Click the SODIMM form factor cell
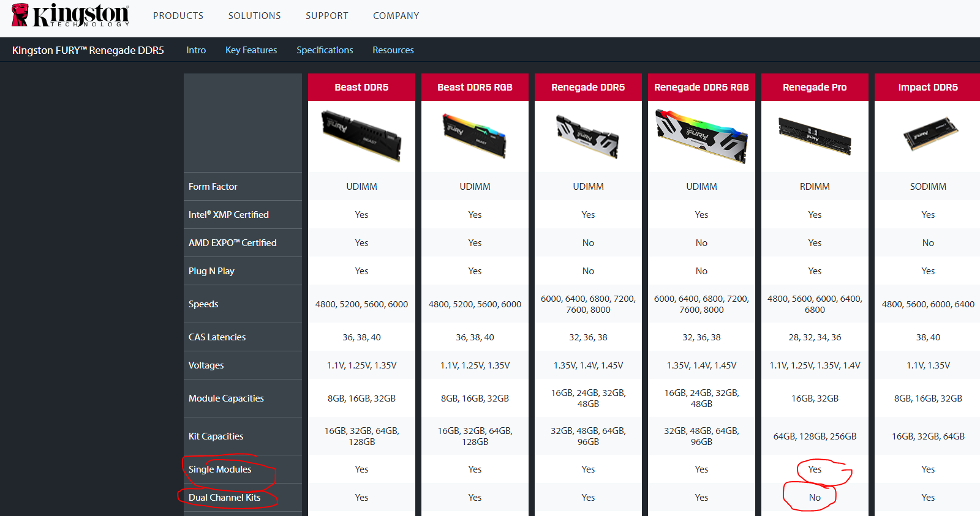Screen dimensions: 980x516 (x=927, y=187)
